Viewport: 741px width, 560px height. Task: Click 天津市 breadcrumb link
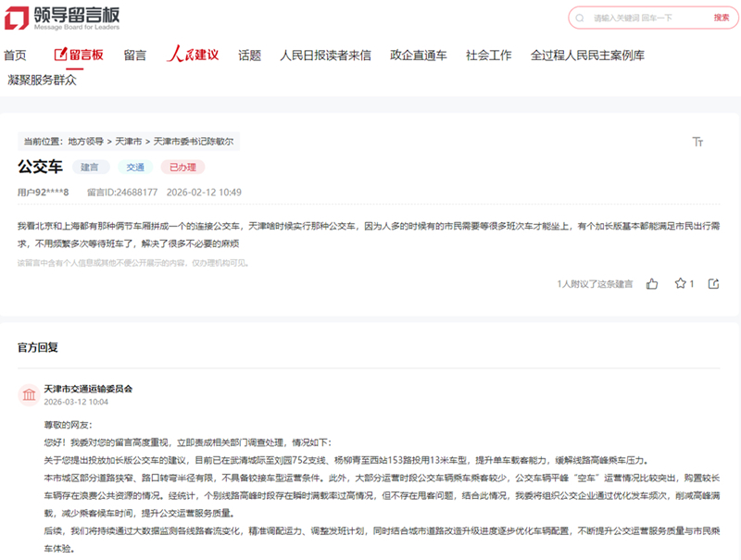pos(129,142)
